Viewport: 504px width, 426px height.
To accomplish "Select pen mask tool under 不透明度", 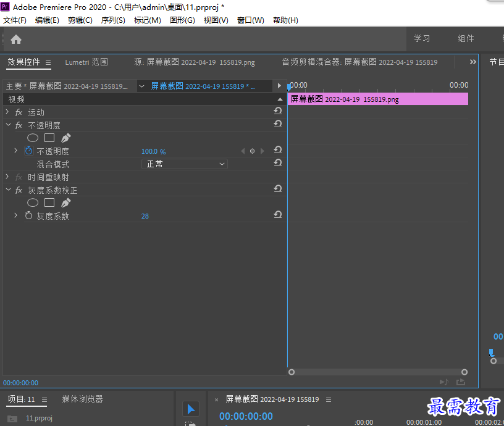I will (66, 138).
